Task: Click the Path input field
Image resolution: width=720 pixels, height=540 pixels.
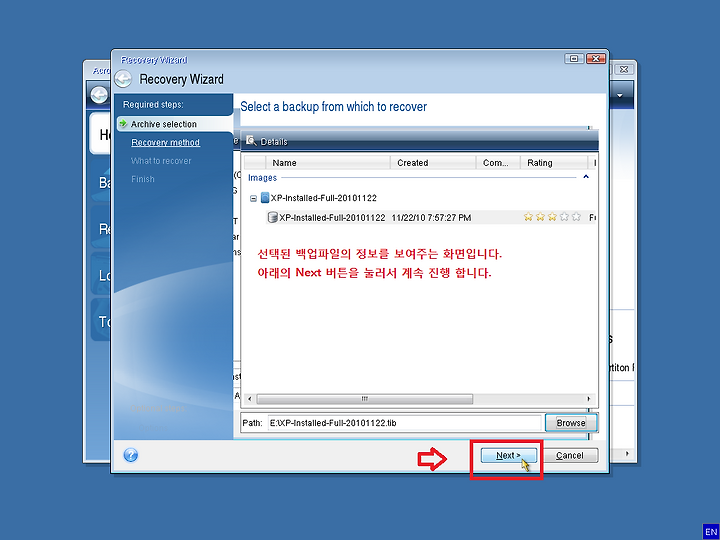Action: pyautogui.click(x=405, y=423)
